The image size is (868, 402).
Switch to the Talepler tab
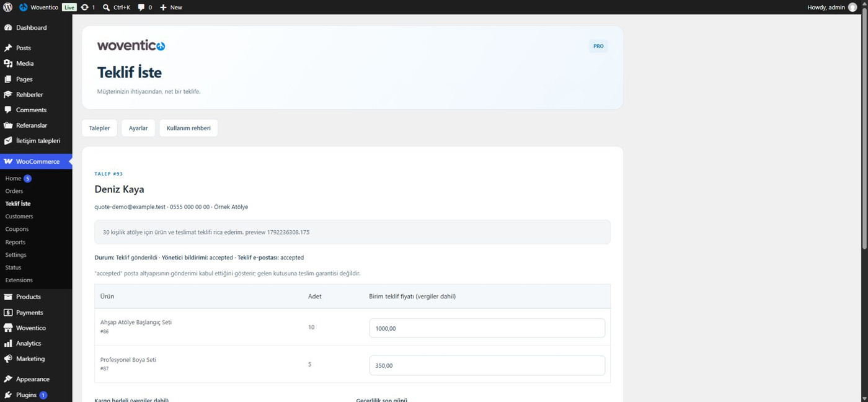tap(99, 128)
